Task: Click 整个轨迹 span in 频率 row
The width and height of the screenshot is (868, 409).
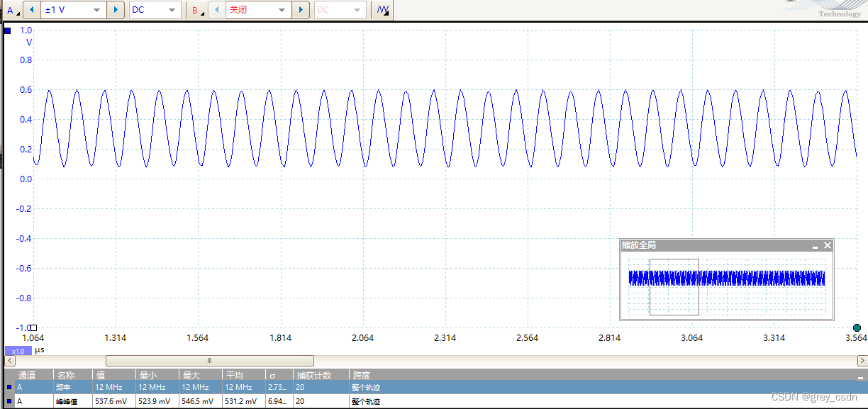Action: click(366, 388)
